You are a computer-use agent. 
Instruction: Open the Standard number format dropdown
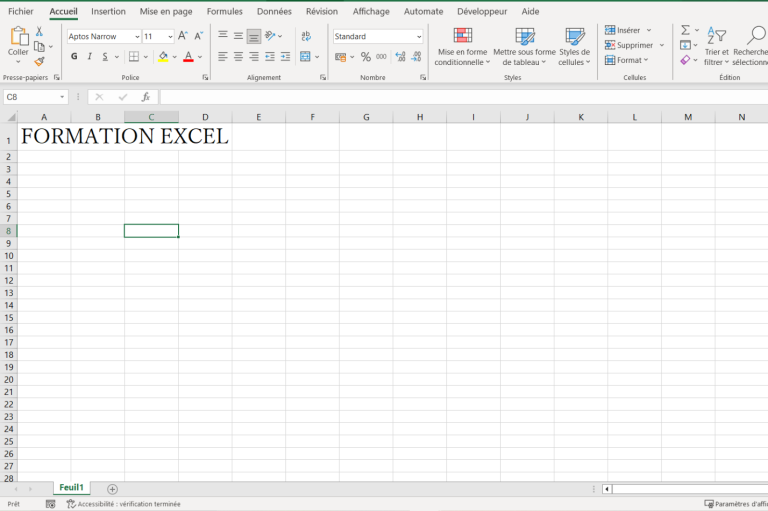[419, 36]
